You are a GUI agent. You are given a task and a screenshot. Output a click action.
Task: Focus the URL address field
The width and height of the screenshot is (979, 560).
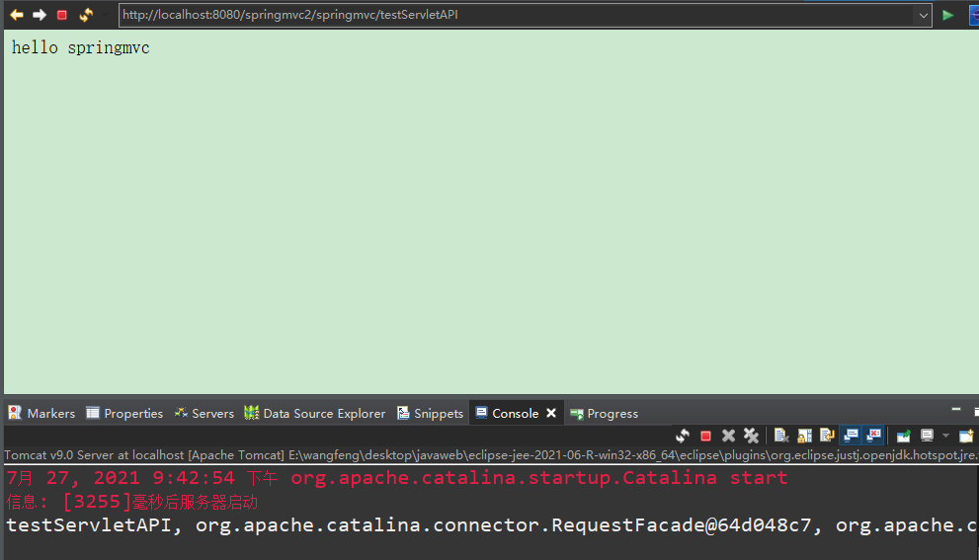pos(517,15)
